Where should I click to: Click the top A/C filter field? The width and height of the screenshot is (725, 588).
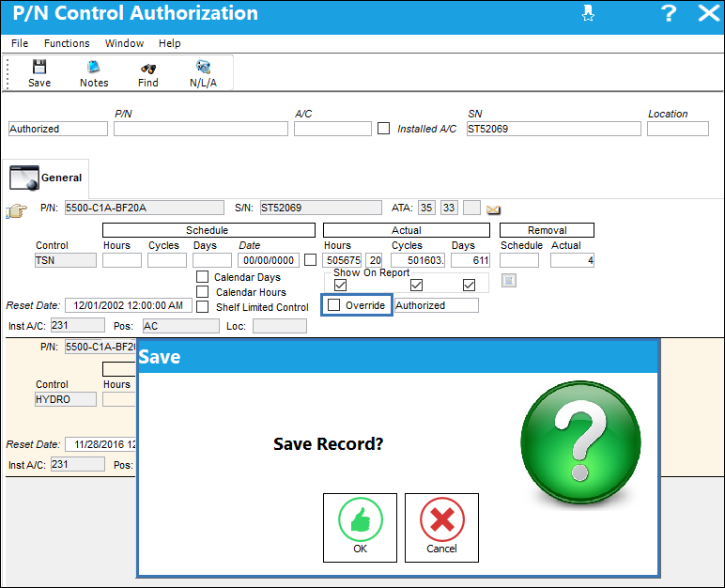click(x=332, y=129)
